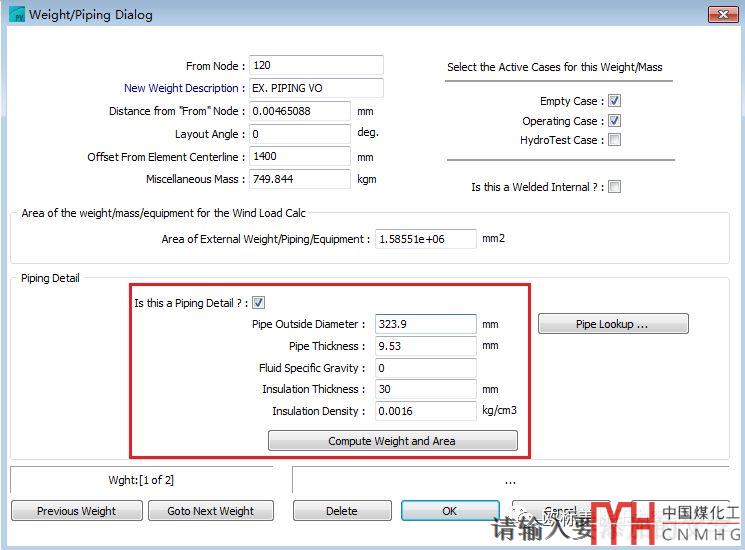The image size is (745, 550).
Task: Toggle the Is this a Piping Detail checkbox
Action: [x=258, y=303]
